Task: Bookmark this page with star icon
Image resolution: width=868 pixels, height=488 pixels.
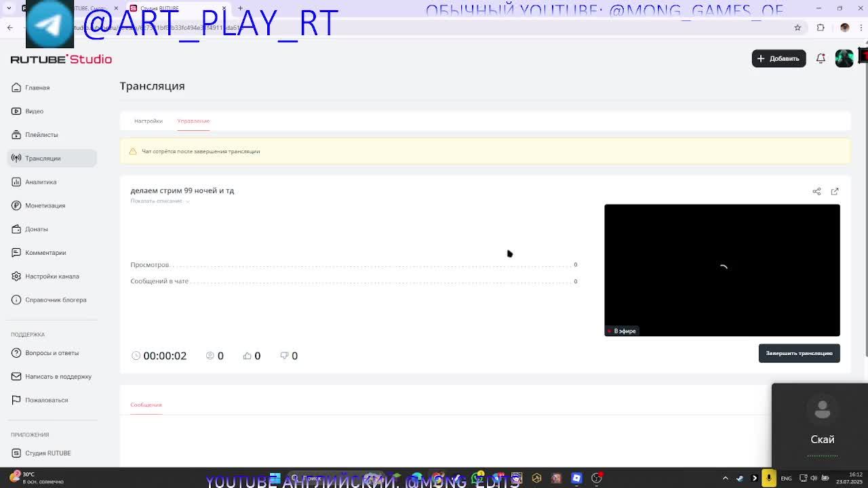Action: point(797,28)
